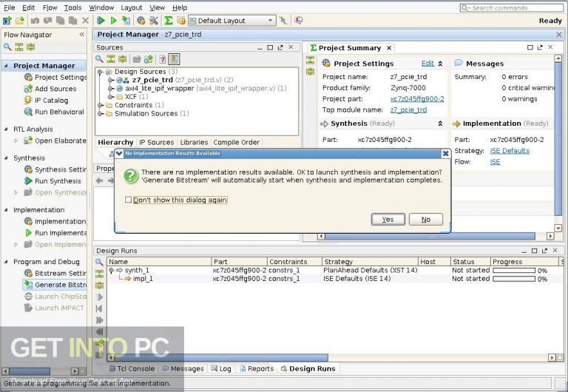Click the Project Settings gear icon in Project Summary
The height and width of the screenshot is (392, 568).
[326, 64]
